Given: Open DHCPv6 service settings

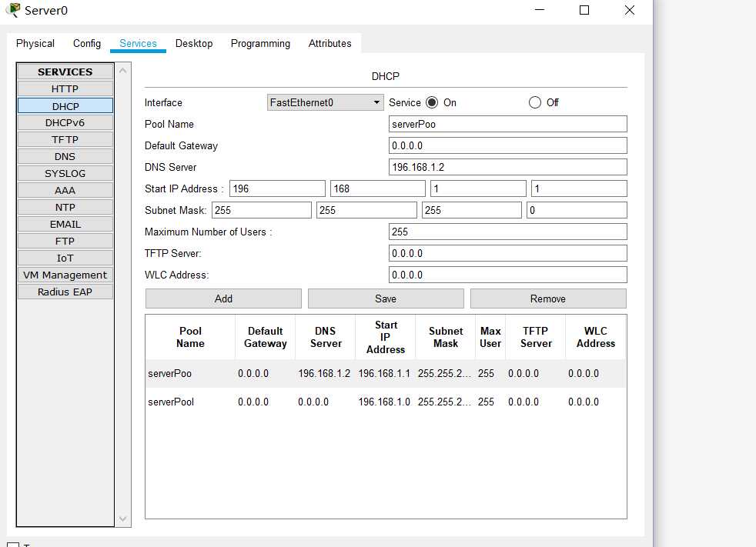Looking at the screenshot, I should [65, 123].
